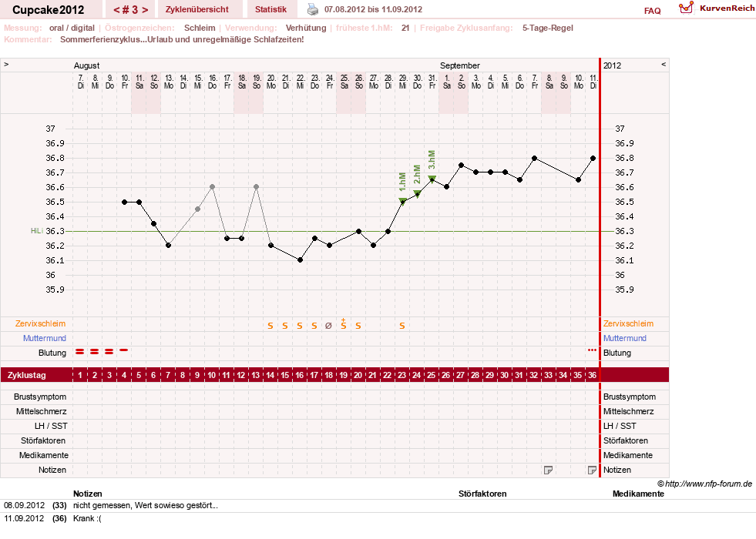The height and width of the screenshot is (539, 756).
Task: Click the S mucus symbol on day 14
Action: click(270, 326)
